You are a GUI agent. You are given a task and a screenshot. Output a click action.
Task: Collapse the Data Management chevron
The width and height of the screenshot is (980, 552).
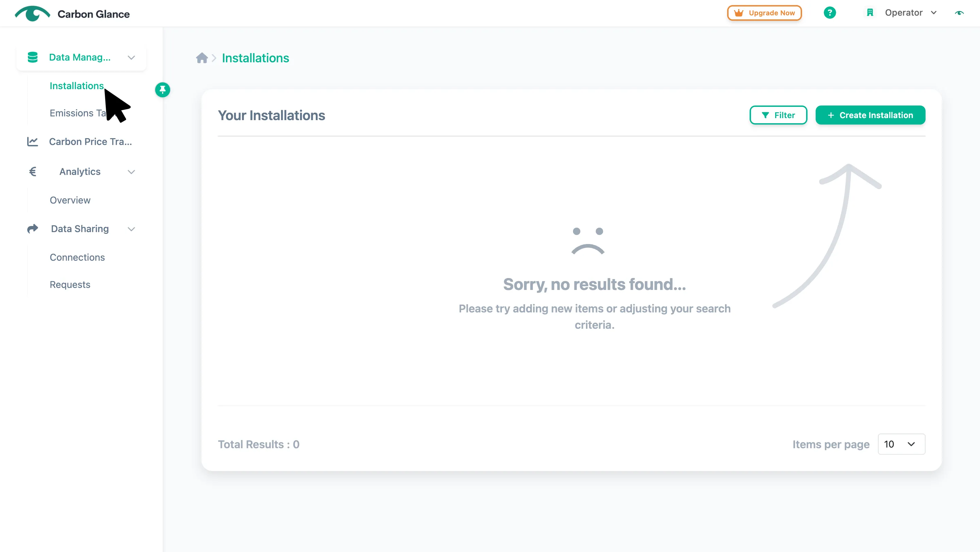click(131, 58)
